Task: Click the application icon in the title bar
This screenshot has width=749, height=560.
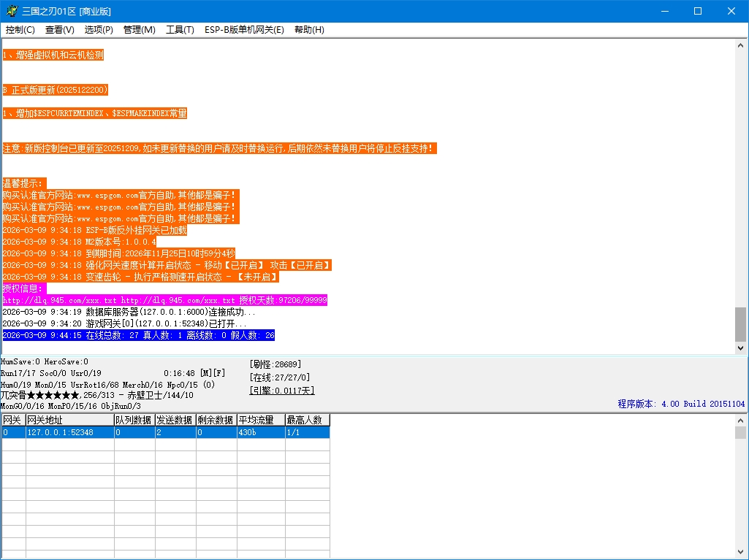Action: pyautogui.click(x=12, y=11)
